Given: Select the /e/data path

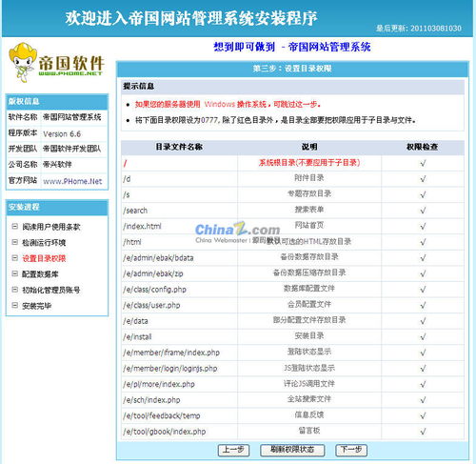Looking at the screenshot, I should coord(135,321).
